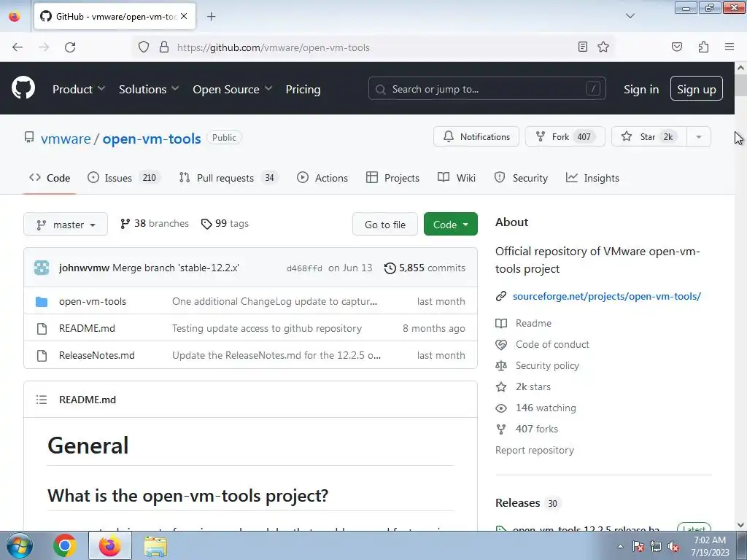
Task: Expand the green Code dropdown button
Action: tap(451, 225)
